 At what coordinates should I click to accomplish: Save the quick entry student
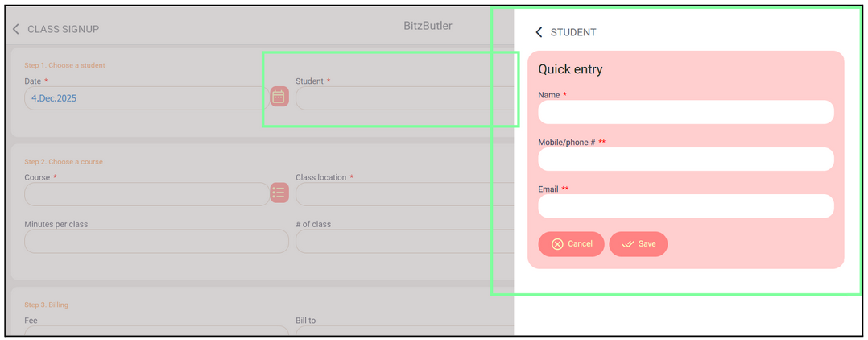point(639,244)
